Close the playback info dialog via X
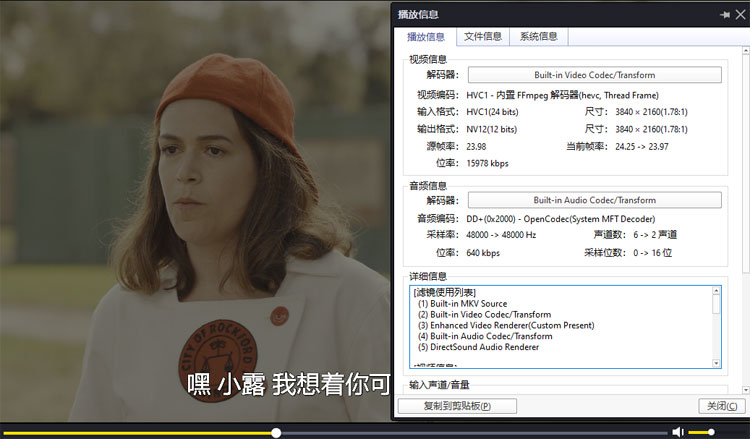750x439 pixels. (x=738, y=15)
